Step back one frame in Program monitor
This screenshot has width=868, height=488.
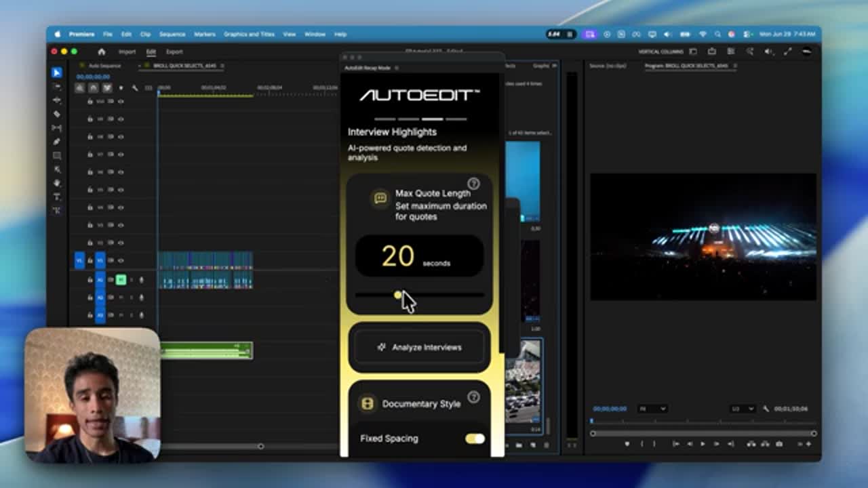pos(690,444)
